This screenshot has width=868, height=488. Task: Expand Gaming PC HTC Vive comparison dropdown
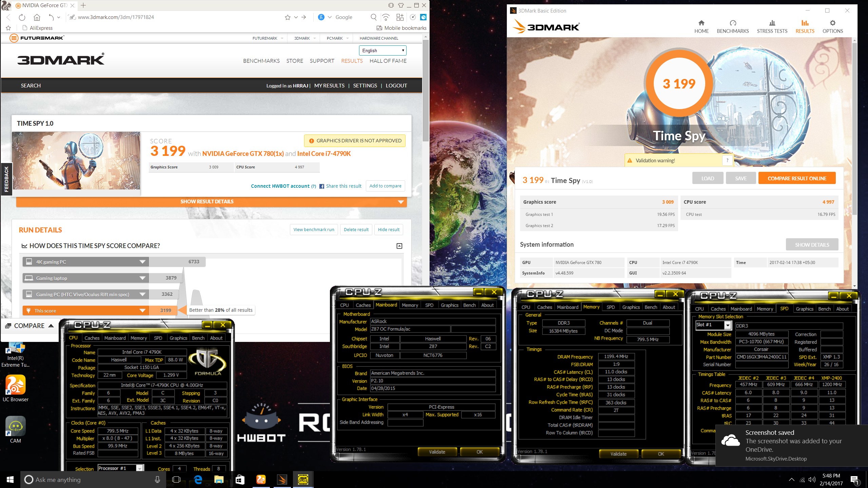tap(142, 294)
